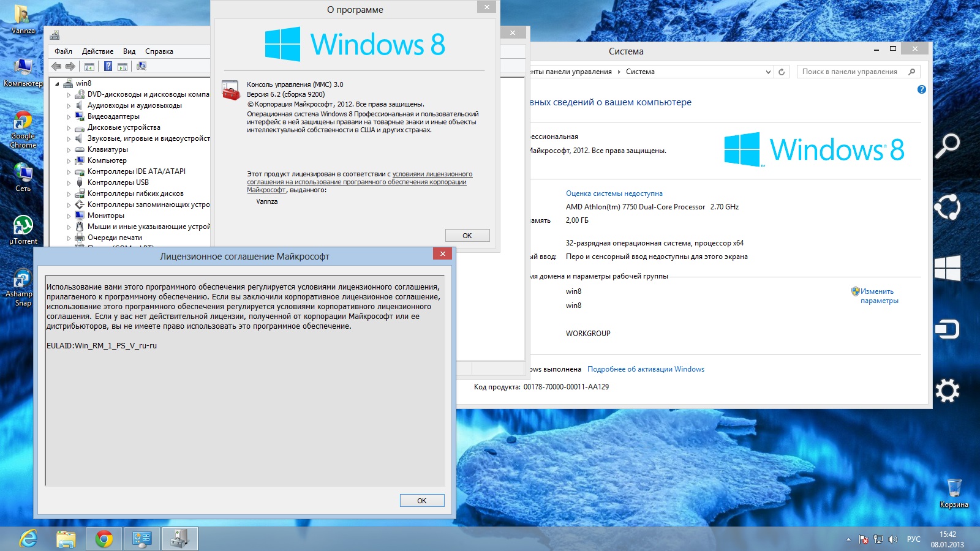Screen dimensions: 980x551
Task: Open the Действие menu
Action: [97, 51]
